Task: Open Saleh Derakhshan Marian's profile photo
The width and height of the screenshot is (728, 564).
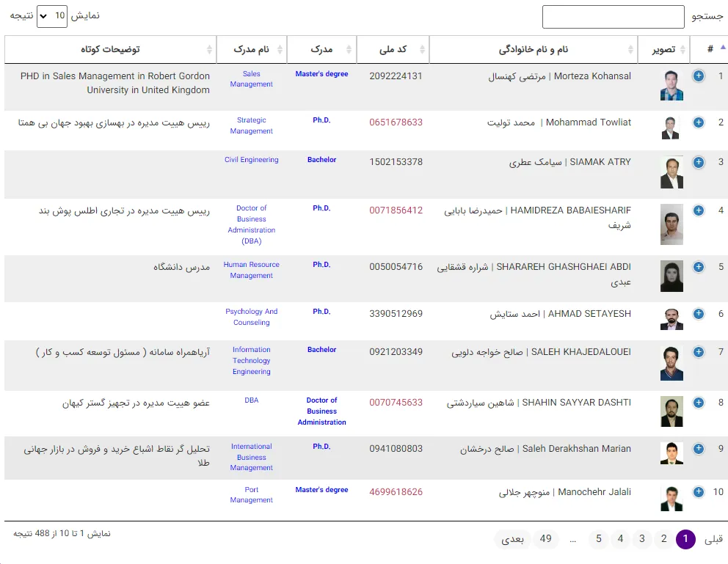Action: 671,453
